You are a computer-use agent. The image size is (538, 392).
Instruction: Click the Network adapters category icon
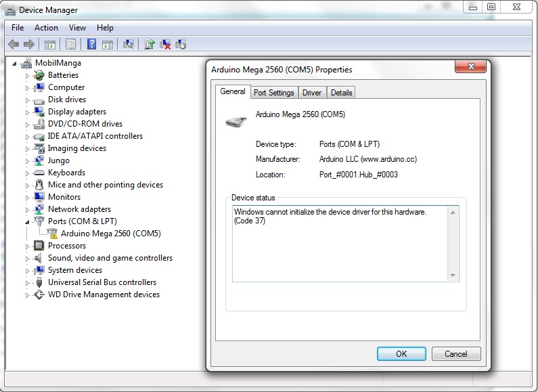pyautogui.click(x=39, y=209)
